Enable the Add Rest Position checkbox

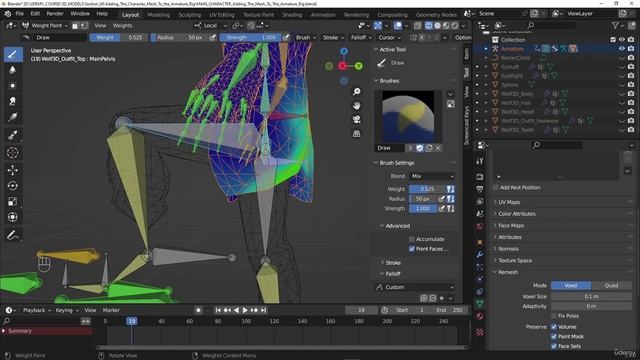pyautogui.click(x=496, y=188)
